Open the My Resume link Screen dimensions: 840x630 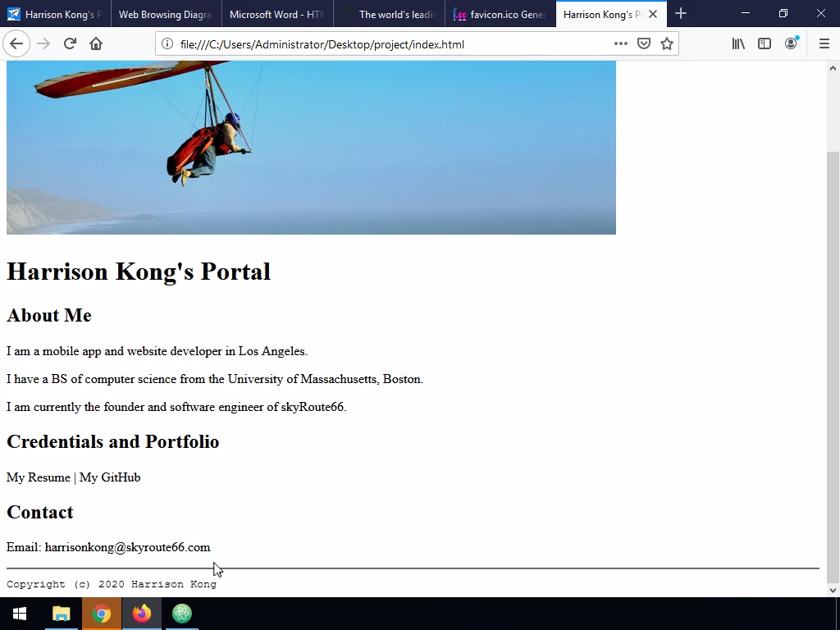[39, 477]
